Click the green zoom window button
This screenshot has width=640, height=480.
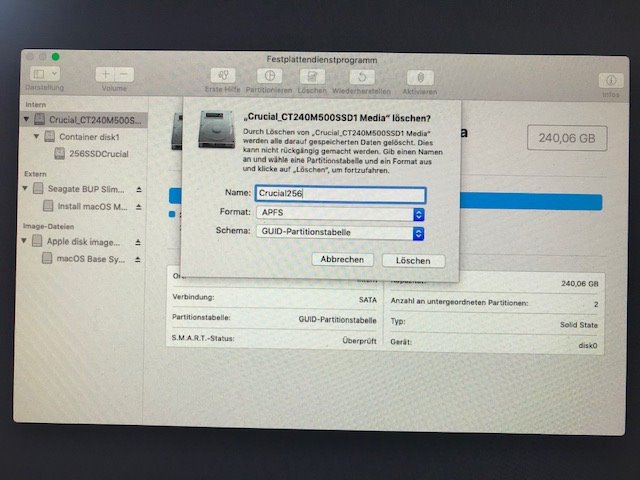point(56,57)
